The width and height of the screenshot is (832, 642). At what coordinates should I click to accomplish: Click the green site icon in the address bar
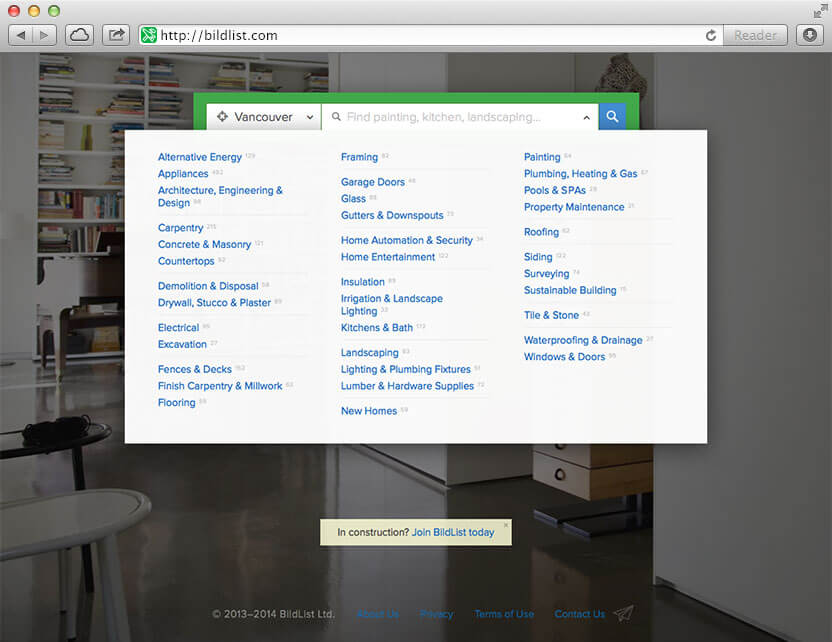click(x=148, y=34)
